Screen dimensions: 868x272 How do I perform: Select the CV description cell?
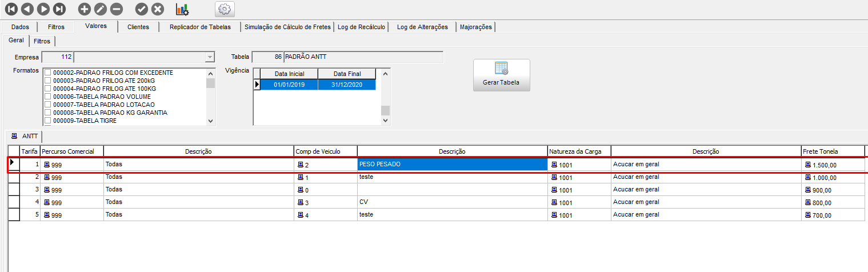[452, 202]
